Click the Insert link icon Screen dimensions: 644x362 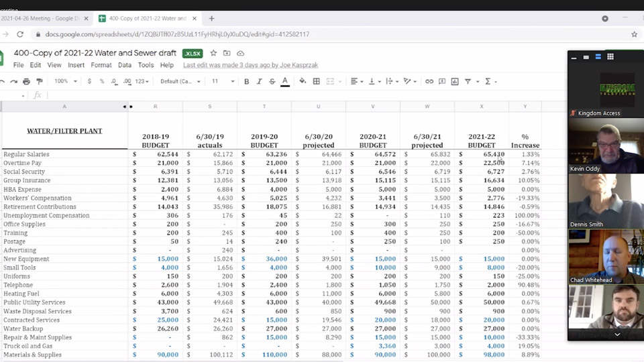(x=429, y=81)
